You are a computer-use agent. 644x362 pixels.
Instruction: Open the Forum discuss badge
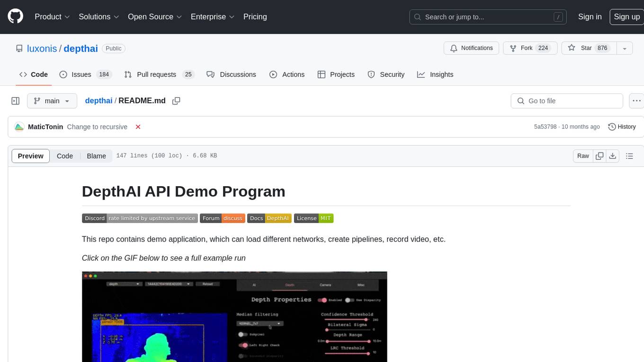222,218
